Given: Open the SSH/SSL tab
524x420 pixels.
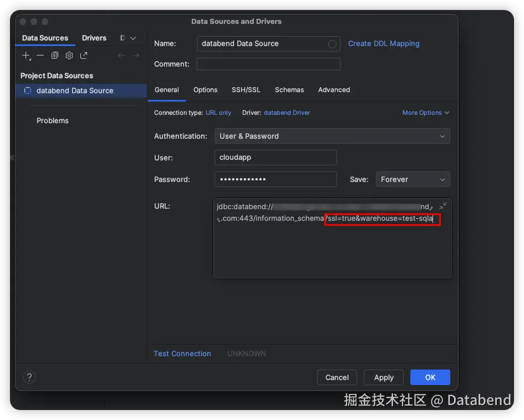Looking at the screenshot, I should [246, 90].
